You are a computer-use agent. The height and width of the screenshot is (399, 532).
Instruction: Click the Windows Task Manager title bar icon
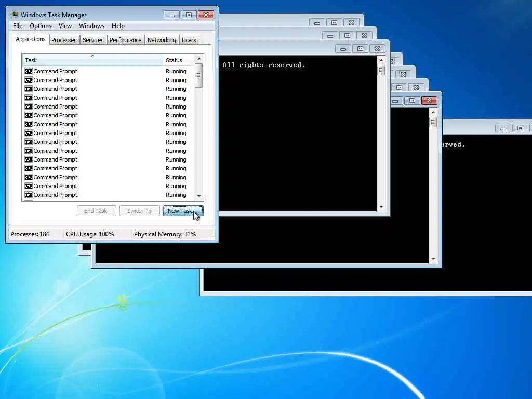[x=14, y=15]
